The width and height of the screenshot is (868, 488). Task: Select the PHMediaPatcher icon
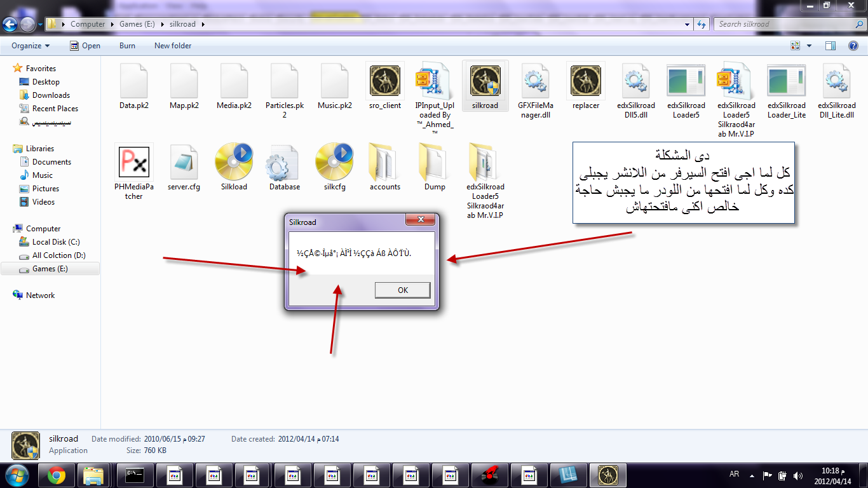134,161
